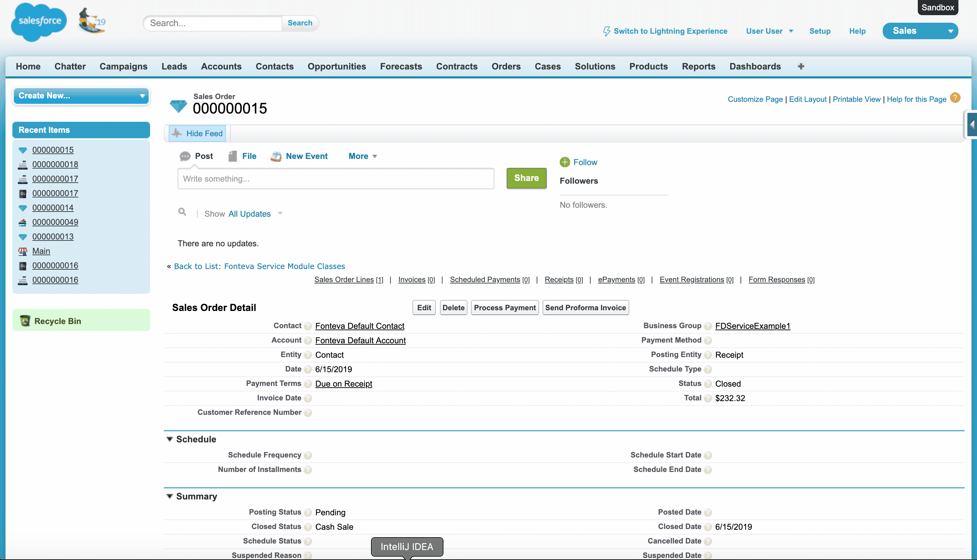Click the IntelliJ IDEA dock tooltip

(407, 547)
